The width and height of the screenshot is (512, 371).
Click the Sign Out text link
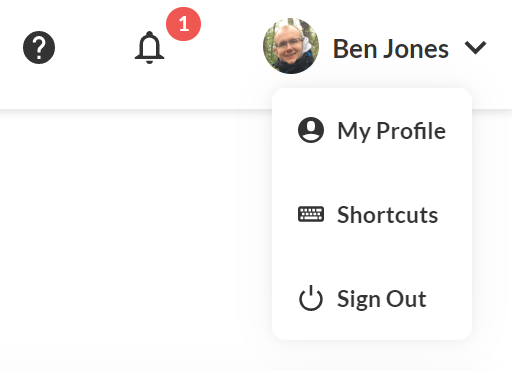[x=382, y=299]
